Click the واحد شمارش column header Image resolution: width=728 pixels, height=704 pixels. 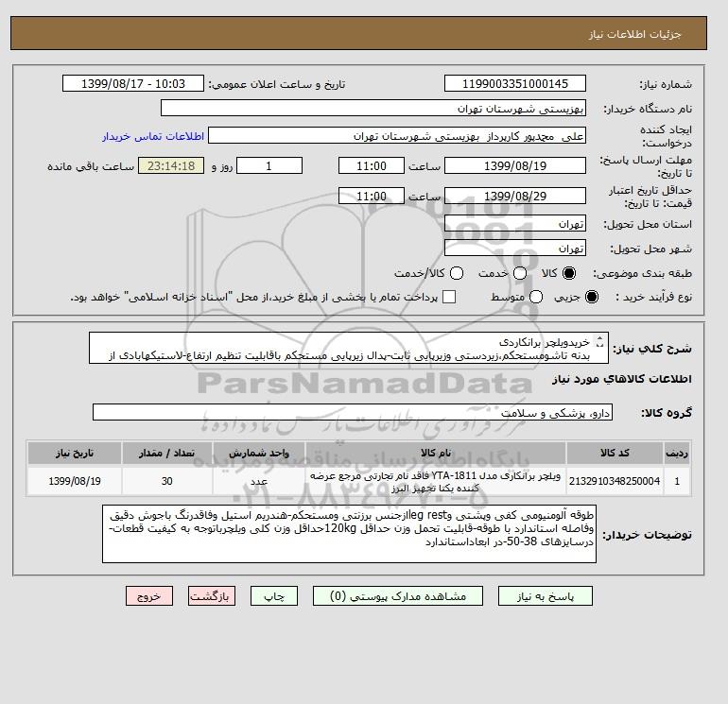259,453
